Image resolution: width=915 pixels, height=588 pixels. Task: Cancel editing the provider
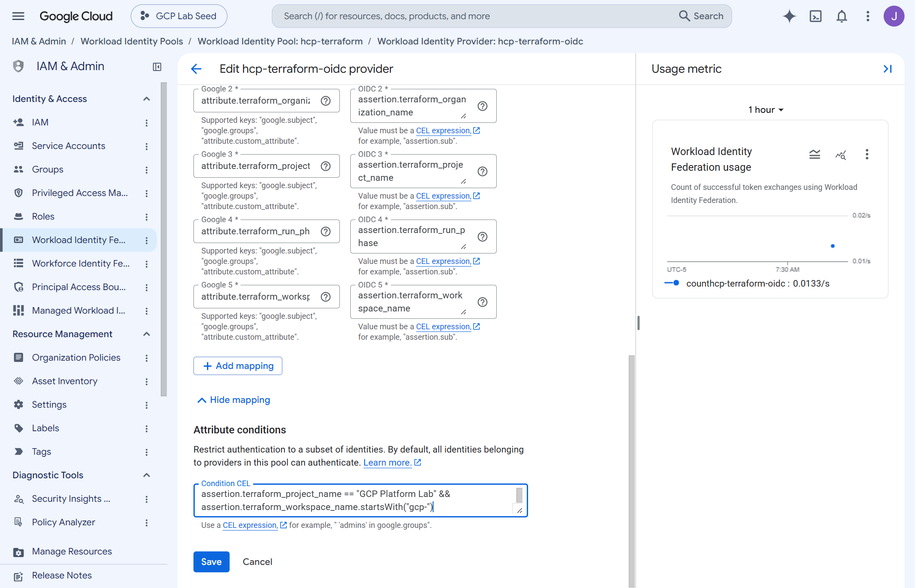click(257, 562)
